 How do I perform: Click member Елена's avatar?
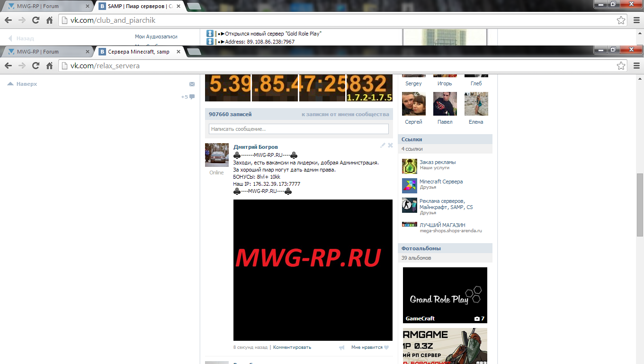point(476,104)
